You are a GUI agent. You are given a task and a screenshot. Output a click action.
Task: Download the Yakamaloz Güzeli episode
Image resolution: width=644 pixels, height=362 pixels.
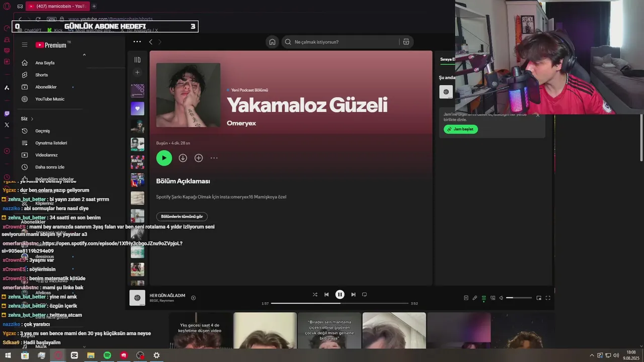(183, 158)
